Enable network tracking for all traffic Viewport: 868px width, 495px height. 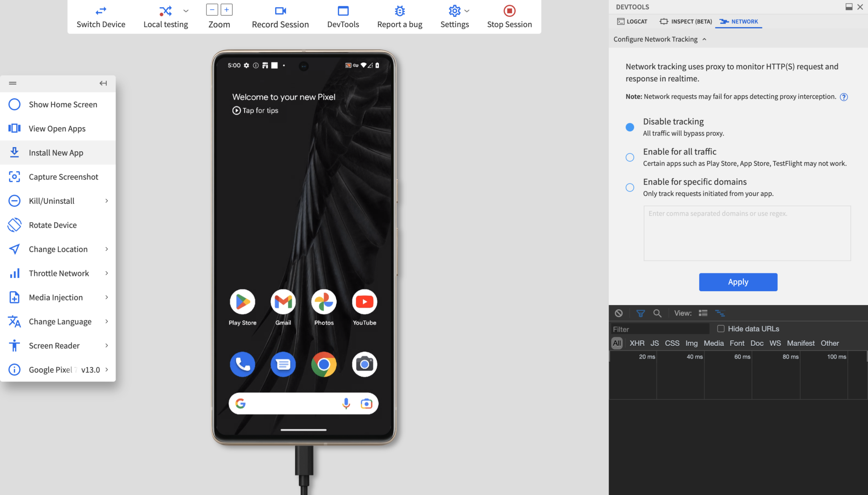(x=630, y=157)
